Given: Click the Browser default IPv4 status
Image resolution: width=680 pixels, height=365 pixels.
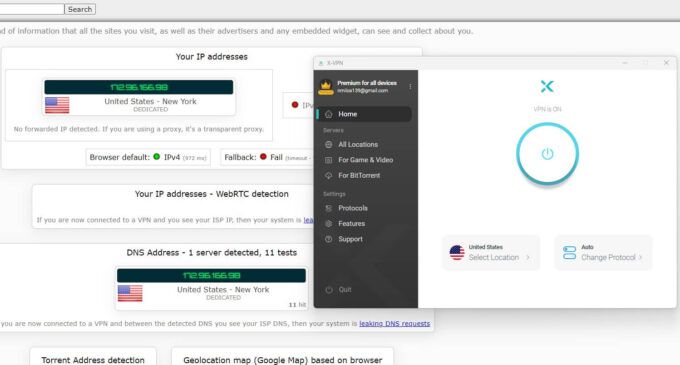Looking at the screenshot, I should click(148, 157).
